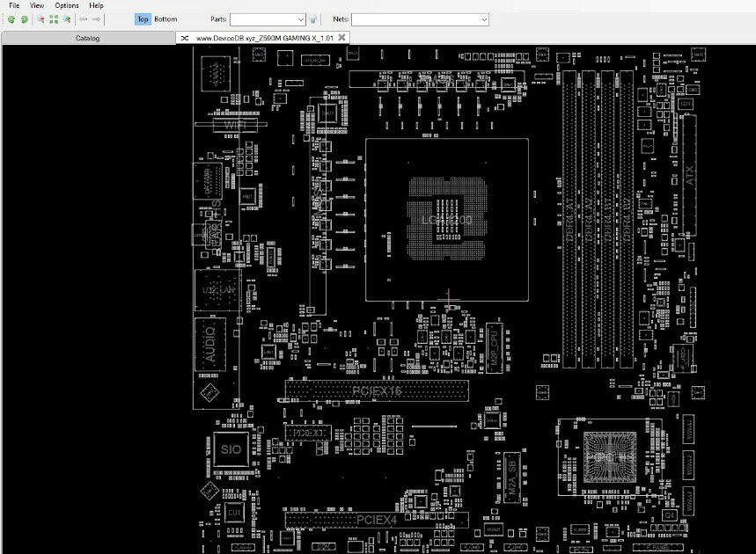This screenshot has width=756, height=554.
Task: Click the zoom out magnifier icon
Action: click(40, 19)
